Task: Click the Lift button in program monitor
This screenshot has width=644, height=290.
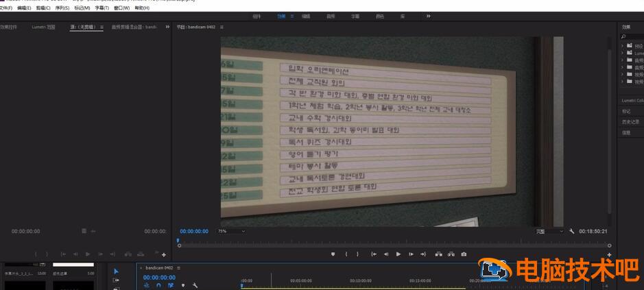Action: pyautogui.click(x=439, y=254)
